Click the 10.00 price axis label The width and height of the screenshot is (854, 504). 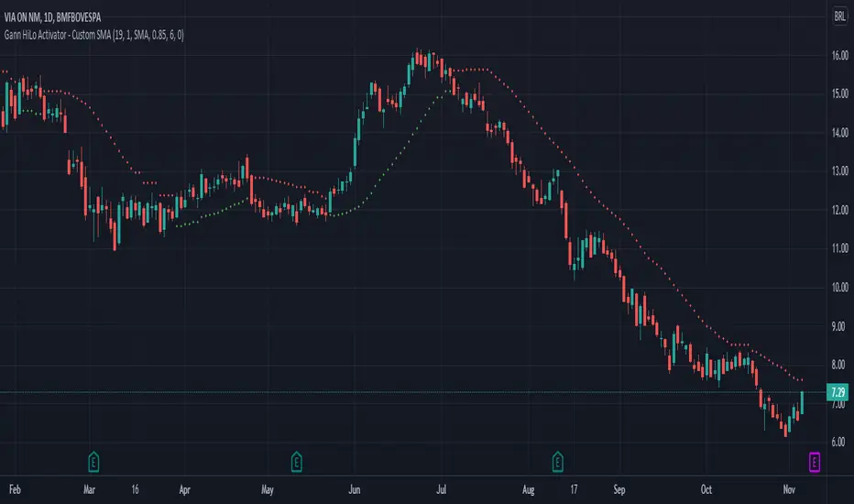click(840, 287)
